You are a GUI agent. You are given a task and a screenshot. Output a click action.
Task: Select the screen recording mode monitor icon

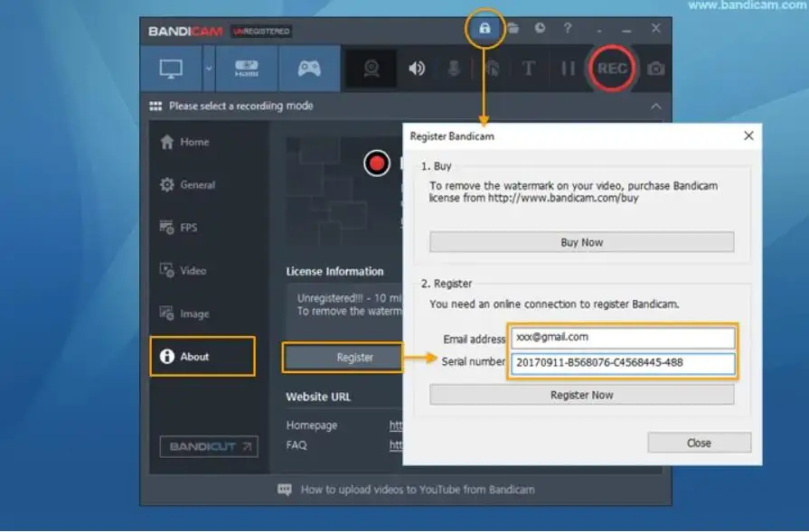click(x=171, y=69)
